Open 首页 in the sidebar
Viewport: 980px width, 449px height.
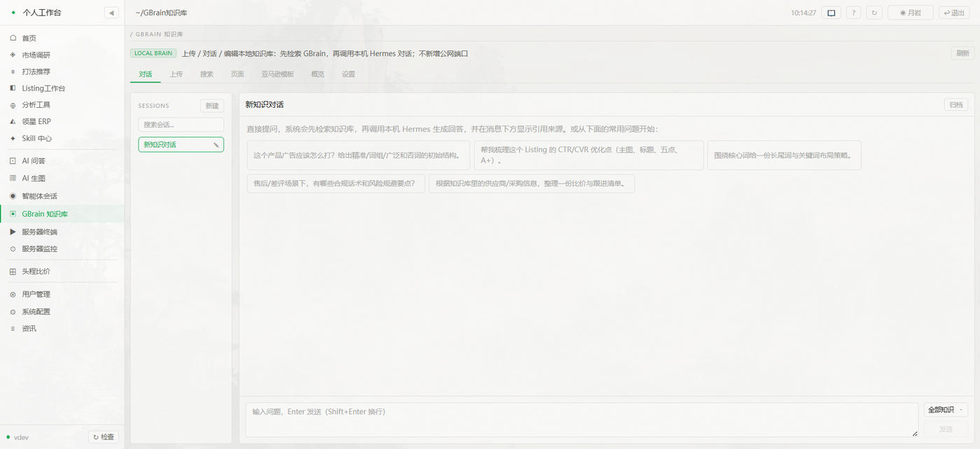point(62,38)
